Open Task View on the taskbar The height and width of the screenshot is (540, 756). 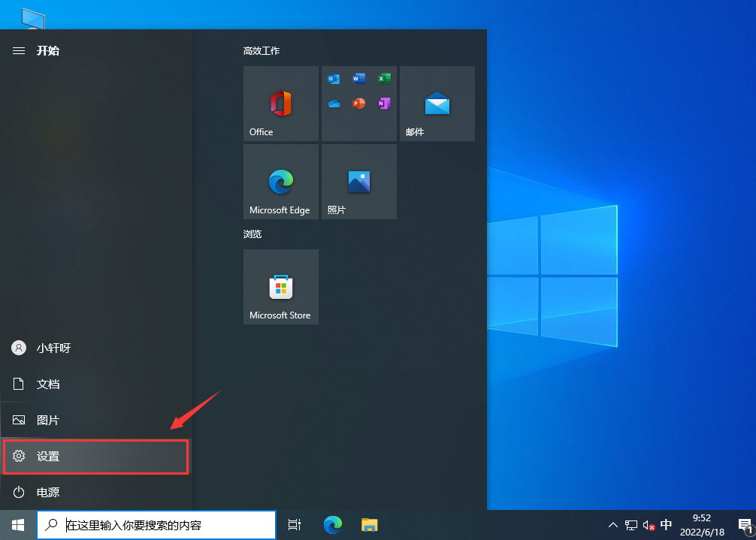tap(294, 525)
